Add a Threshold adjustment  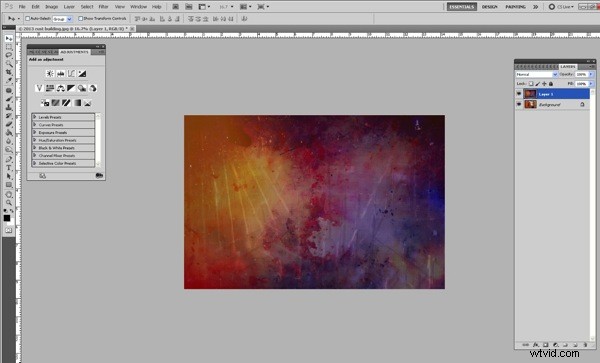67,103
